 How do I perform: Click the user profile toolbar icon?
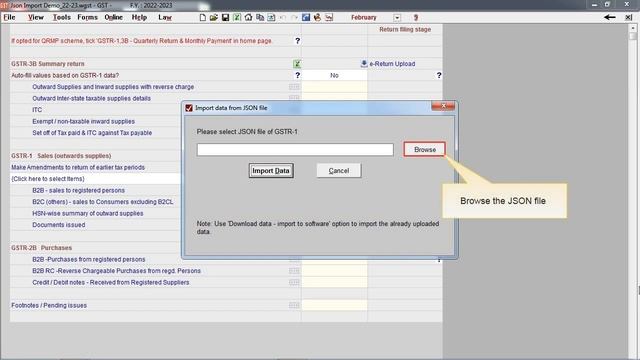(317, 18)
